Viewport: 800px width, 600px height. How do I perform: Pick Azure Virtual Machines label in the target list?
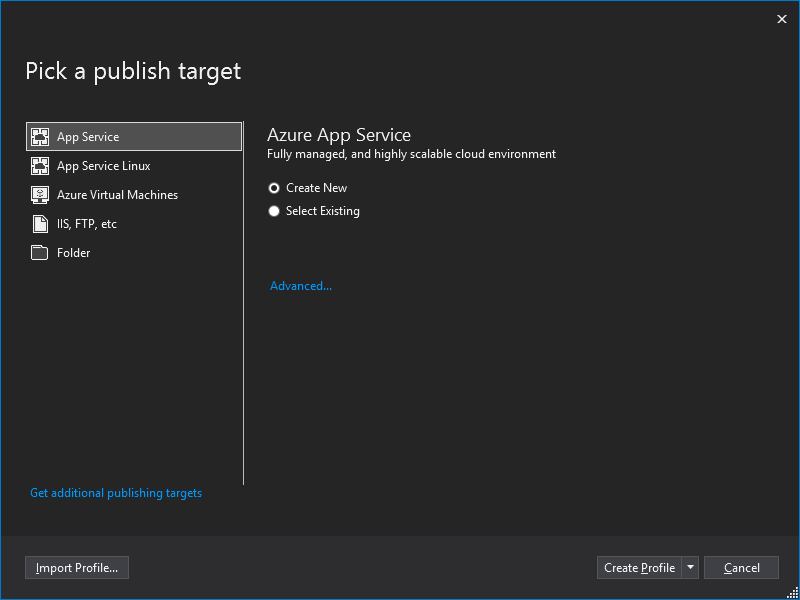pyautogui.click(x=117, y=195)
